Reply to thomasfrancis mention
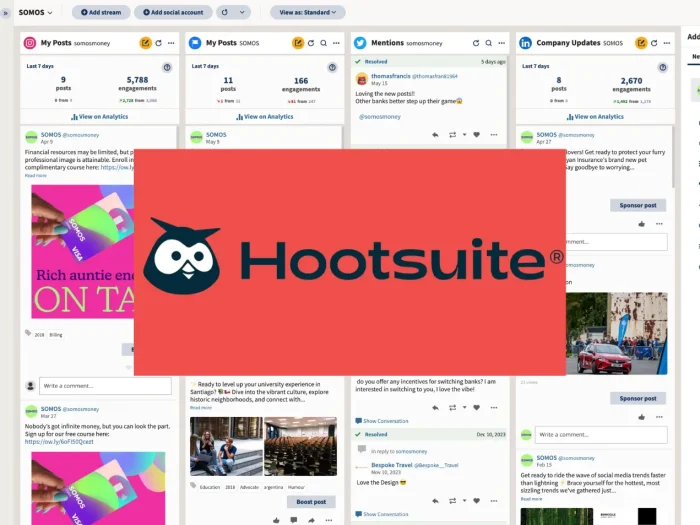Image resolution: width=700 pixels, height=525 pixels. pos(435,135)
